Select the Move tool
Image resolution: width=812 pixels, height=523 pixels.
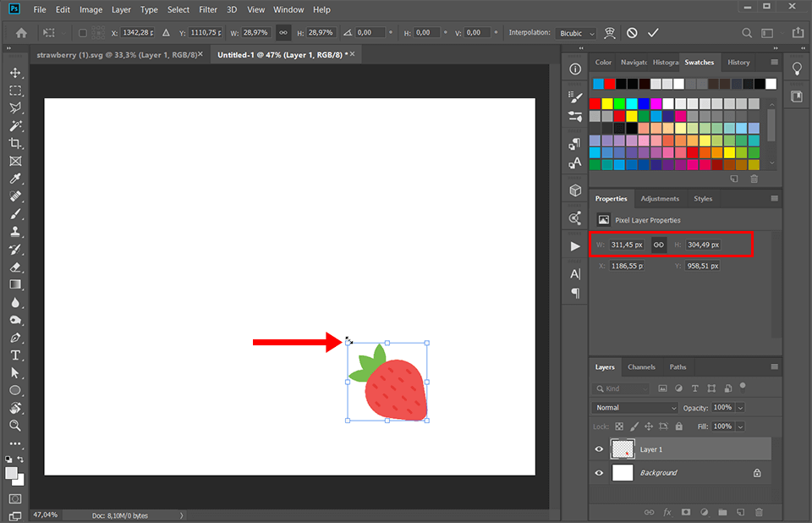pyautogui.click(x=15, y=73)
